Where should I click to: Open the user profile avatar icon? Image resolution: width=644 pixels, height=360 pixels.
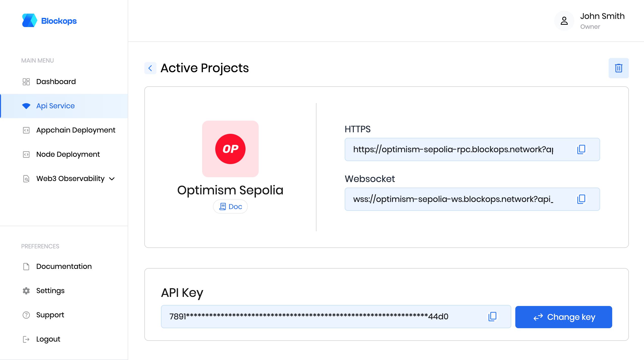564,21
